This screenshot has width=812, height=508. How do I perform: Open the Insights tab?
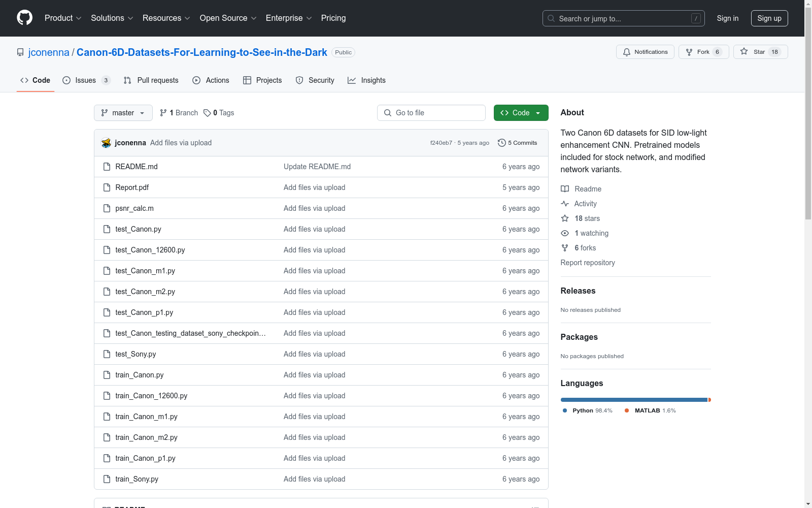pyautogui.click(x=367, y=80)
